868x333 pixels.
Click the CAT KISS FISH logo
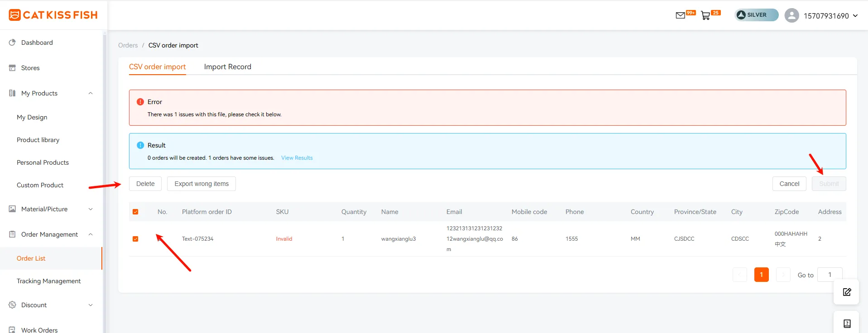click(x=53, y=15)
